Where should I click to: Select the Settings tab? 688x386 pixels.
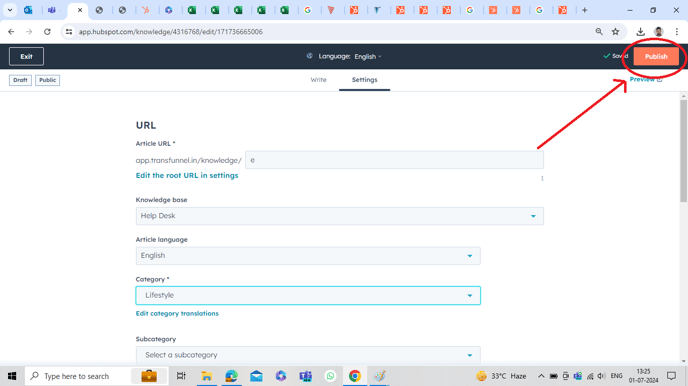click(x=364, y=80)
